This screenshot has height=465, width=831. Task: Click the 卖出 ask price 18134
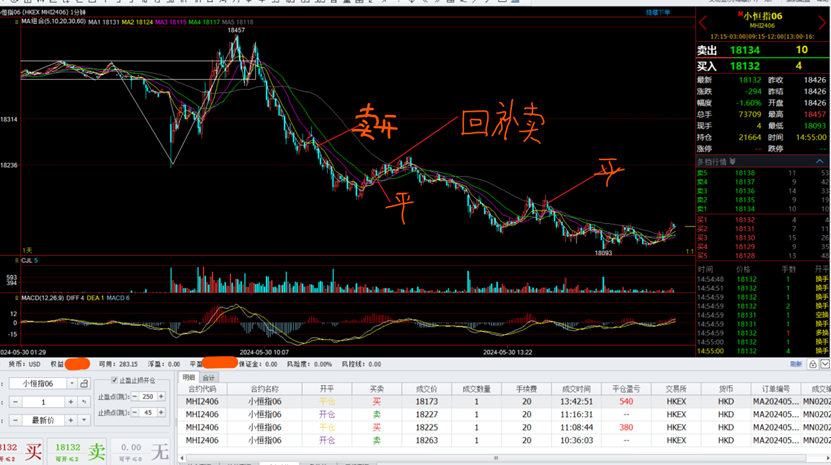pos(745,50)
